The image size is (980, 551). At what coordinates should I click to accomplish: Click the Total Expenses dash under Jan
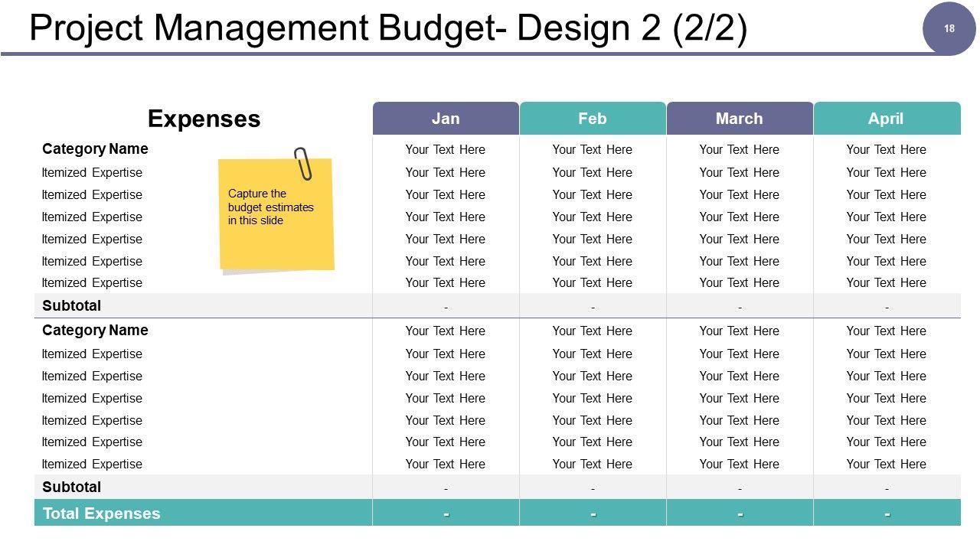pos(446,514)
